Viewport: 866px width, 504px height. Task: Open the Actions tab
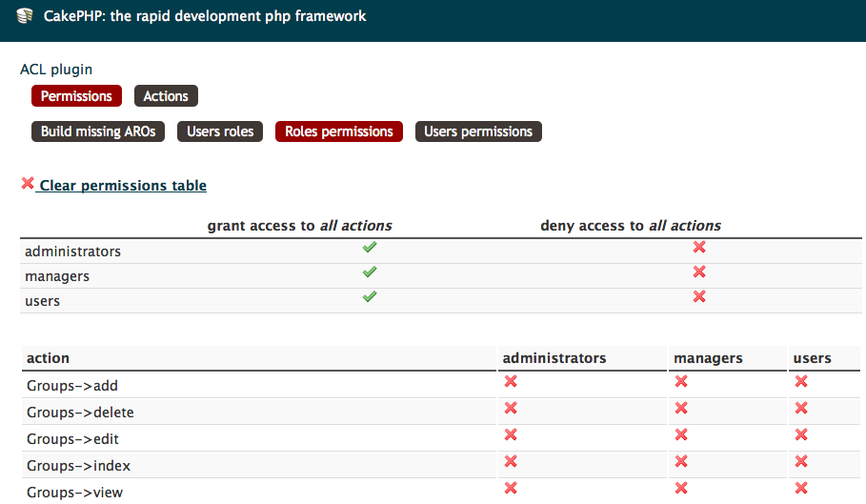(166, 96)
